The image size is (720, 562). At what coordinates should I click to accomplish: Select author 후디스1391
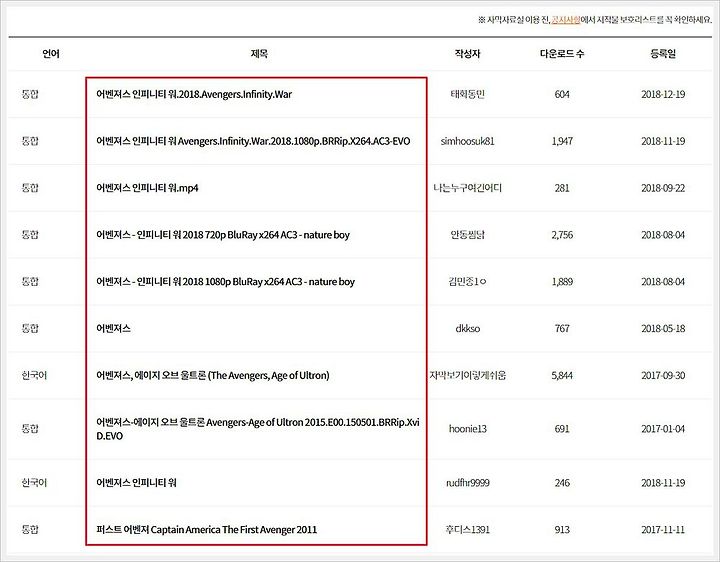pyautogui.click(x=467, y=530)
